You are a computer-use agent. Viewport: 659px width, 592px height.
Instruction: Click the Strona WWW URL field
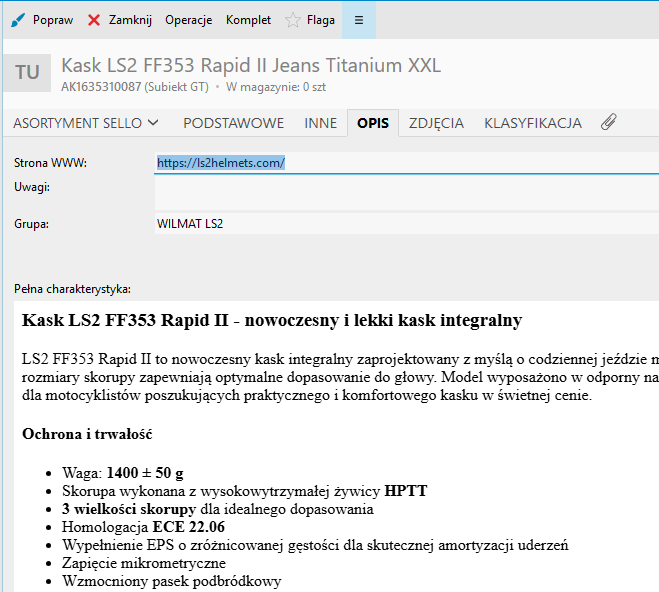coord(407,163)
